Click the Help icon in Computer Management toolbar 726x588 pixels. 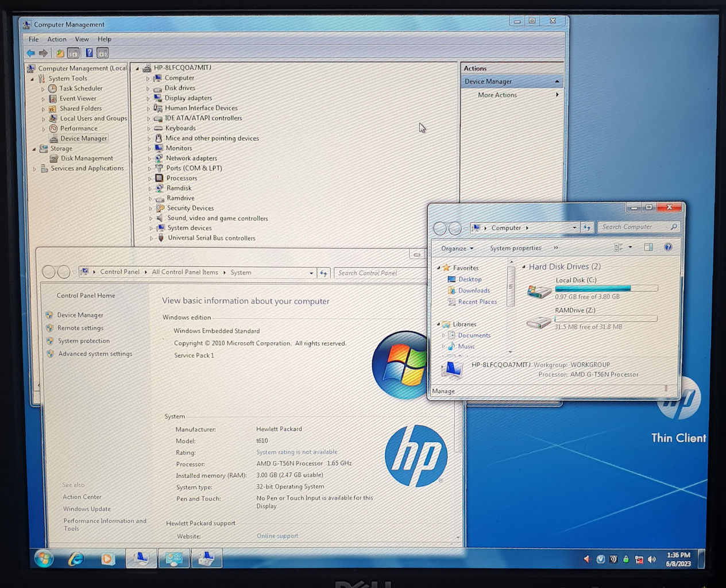point(89,53)
